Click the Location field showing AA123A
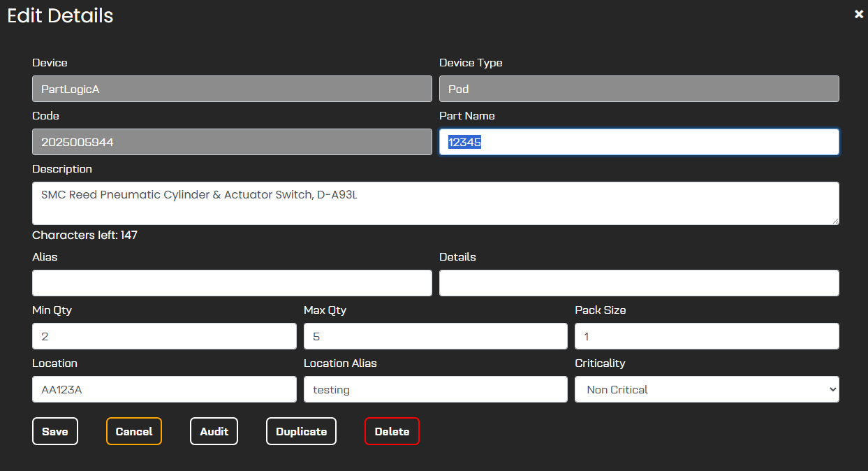Viewport: 868px width, 471px height. pos(164,389)
